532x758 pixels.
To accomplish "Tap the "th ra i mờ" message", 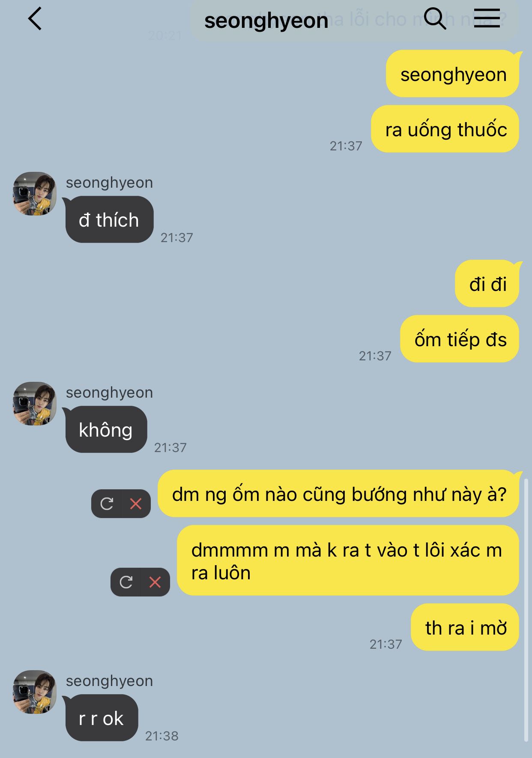I will (x=465, y=627).
